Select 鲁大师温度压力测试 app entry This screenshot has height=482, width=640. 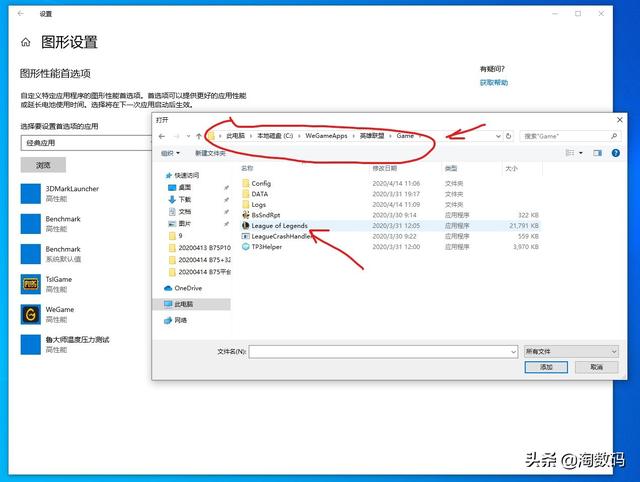65,344
